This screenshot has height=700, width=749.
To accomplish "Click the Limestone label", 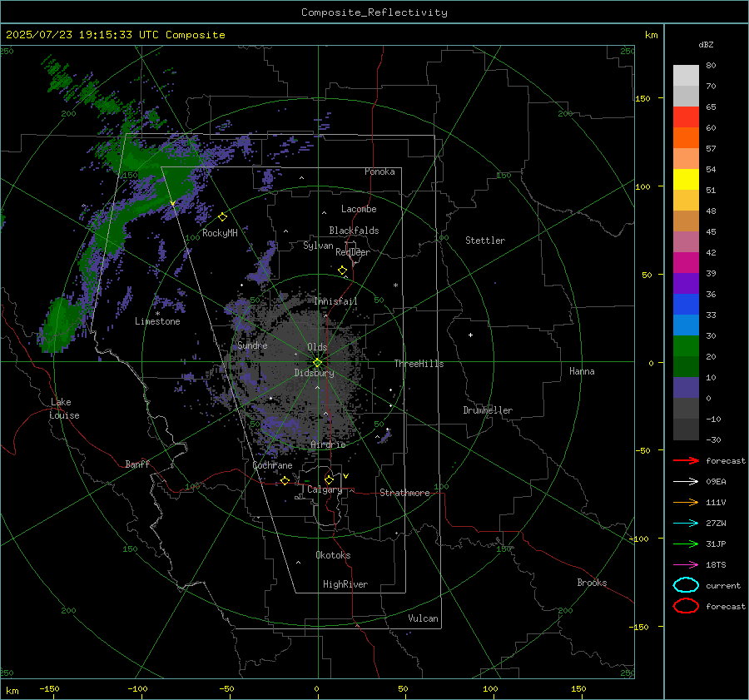I will click(157, 321).
